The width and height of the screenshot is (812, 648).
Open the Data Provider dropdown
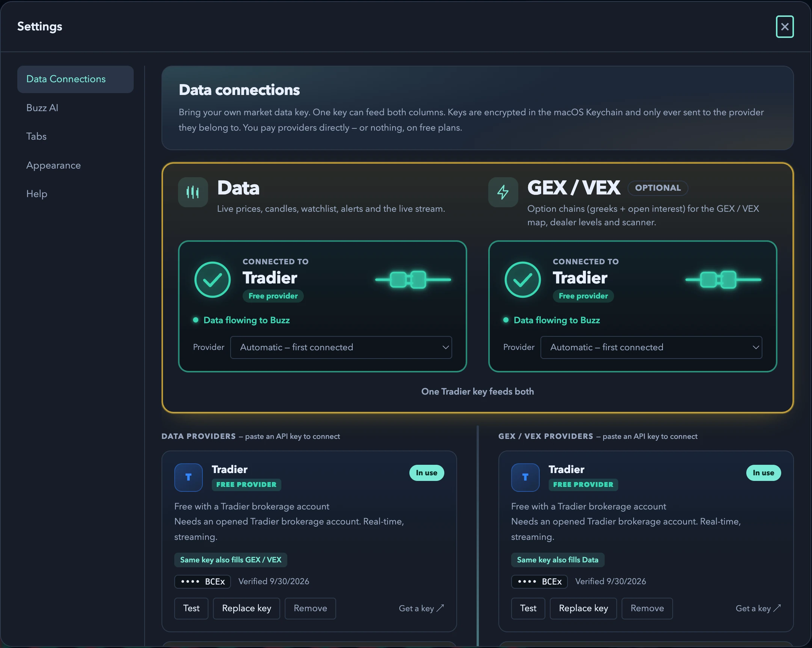(x=341, y=347)
